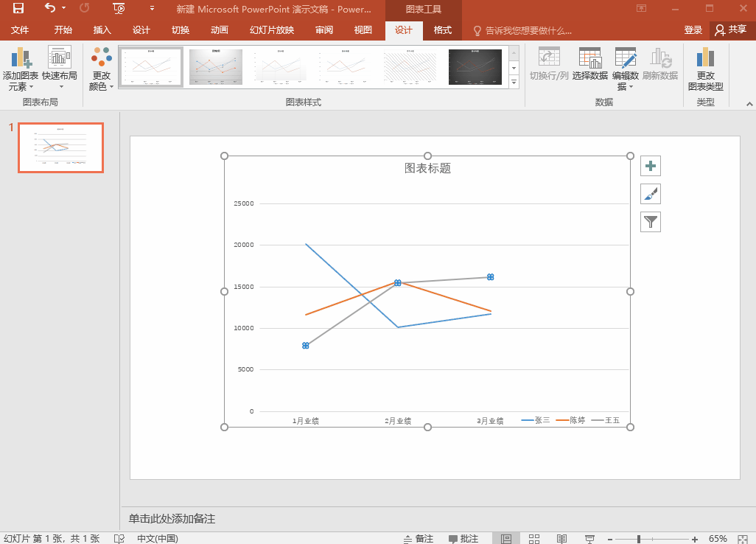Click the 登录 sign-in link
Screen dimensions: 756x544
tap(693, 30)
